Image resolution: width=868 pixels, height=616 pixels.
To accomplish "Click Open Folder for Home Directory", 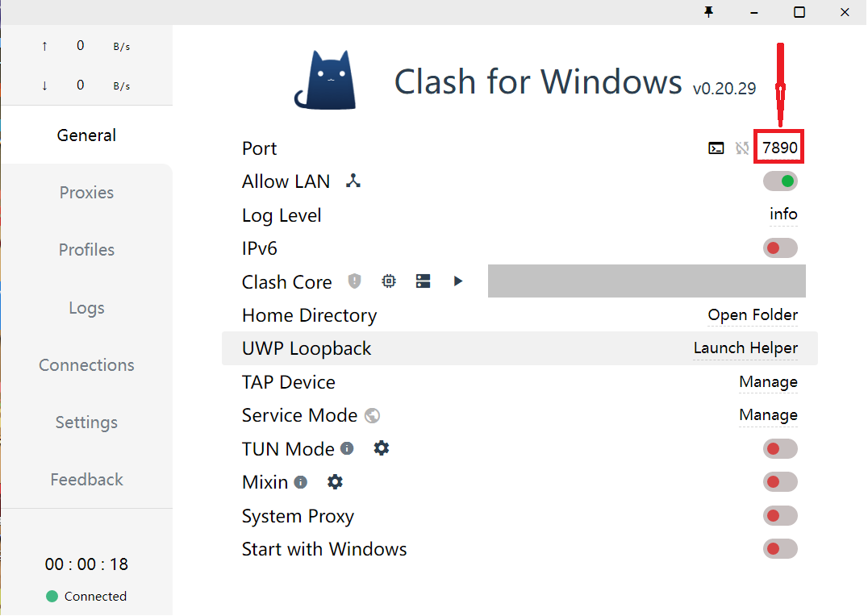I will click(x=753, y=315).
